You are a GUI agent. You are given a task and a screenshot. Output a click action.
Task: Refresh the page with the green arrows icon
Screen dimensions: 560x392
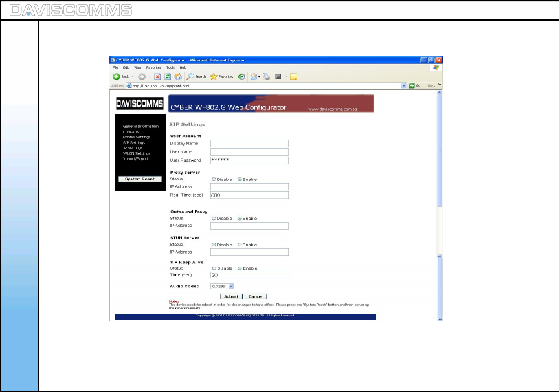point(168,76)
